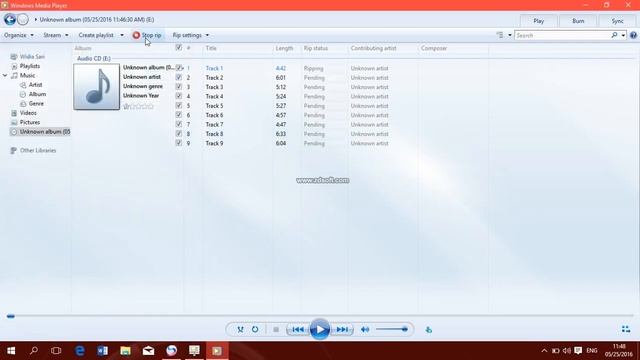Mute the volume speaker icon
The width and height of the screenshot is (640, 360).
(365, 329)
